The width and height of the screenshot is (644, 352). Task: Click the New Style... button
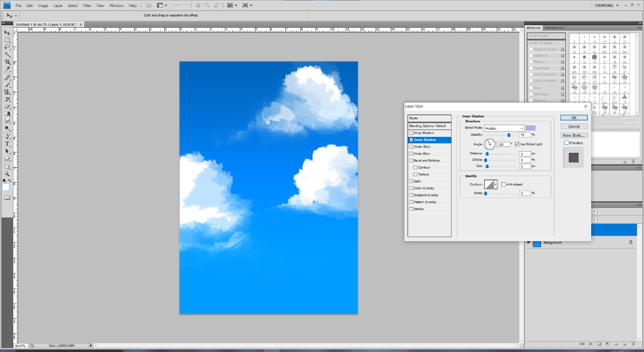click(573, 135)
